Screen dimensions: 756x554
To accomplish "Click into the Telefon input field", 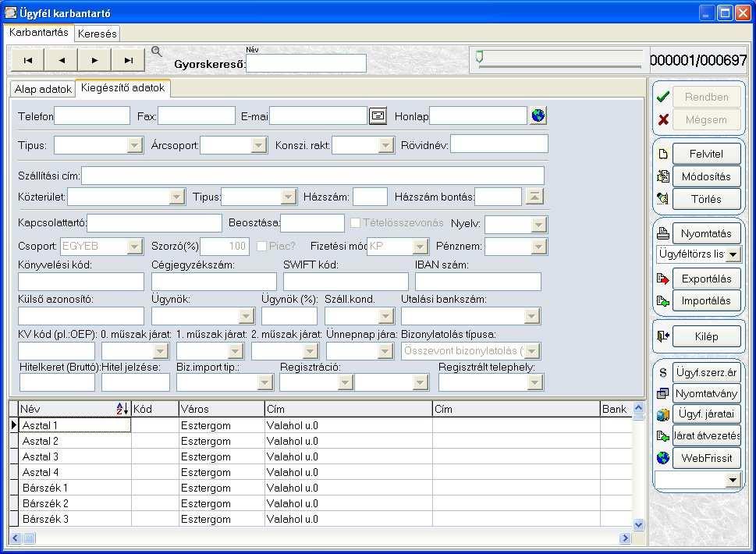I will (92, 115).
